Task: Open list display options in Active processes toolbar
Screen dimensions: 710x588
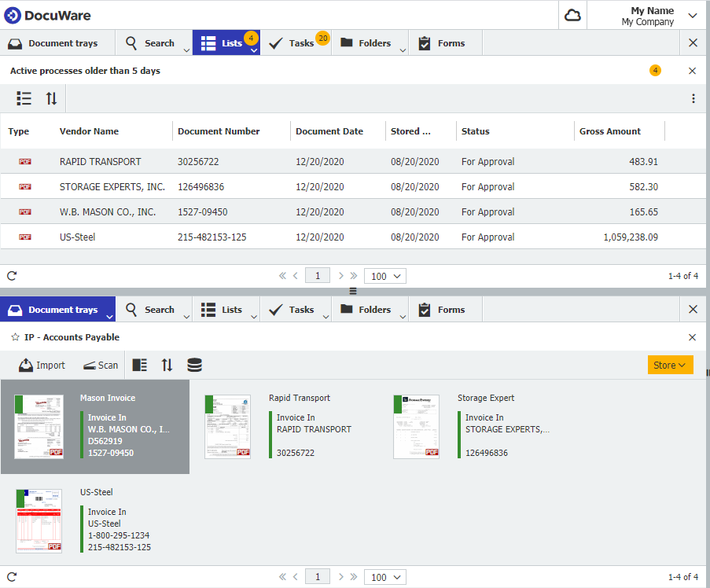Action: tap(24, 98)
